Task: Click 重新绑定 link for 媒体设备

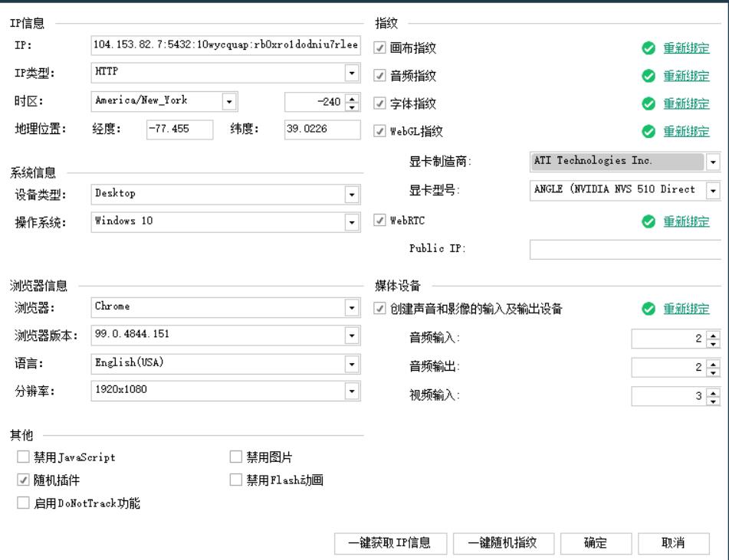Action: pyautogui.click(x=686, y=309)
